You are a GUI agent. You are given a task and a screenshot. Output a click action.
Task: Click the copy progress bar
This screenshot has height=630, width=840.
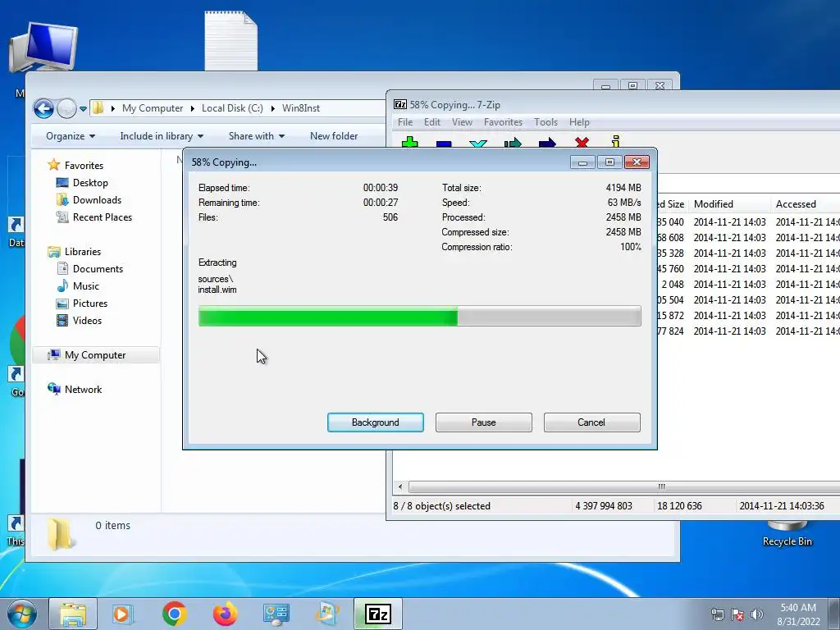tap(419, 316)
